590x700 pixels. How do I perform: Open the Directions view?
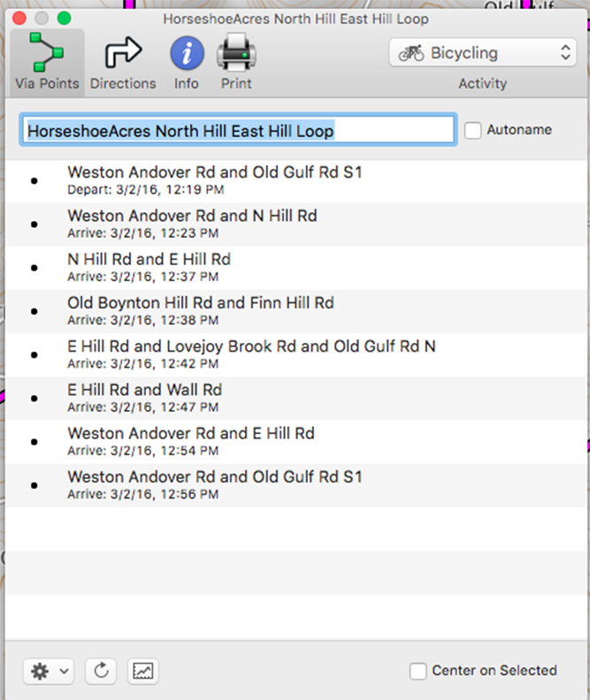pos(123,55)
